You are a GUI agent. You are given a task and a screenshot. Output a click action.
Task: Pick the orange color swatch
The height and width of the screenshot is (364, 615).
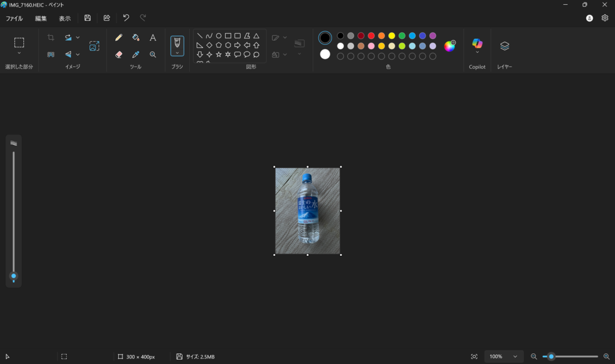(x=381, y=35)
